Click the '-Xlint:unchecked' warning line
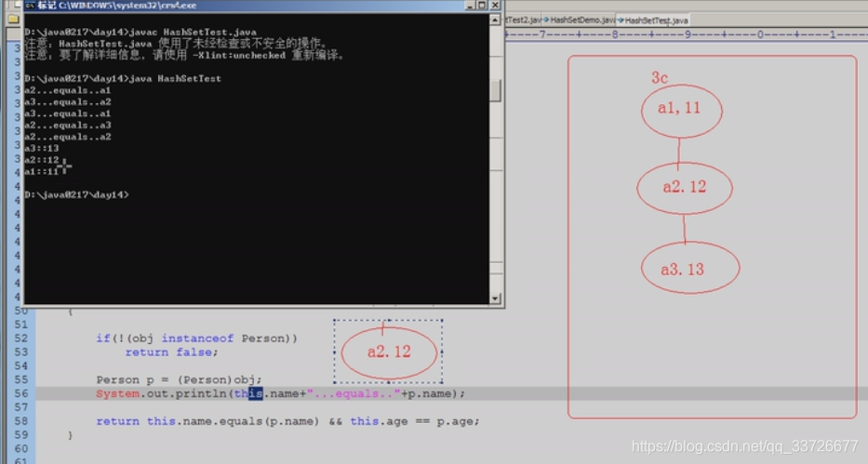868x464 pixels. (x=184, y=55)
